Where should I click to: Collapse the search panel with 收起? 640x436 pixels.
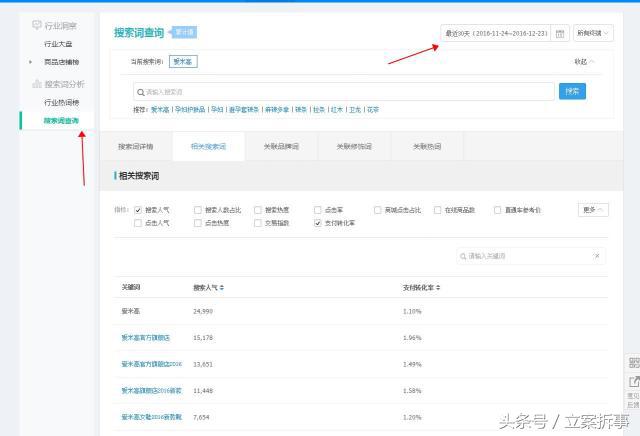click(x=584, y=62)
